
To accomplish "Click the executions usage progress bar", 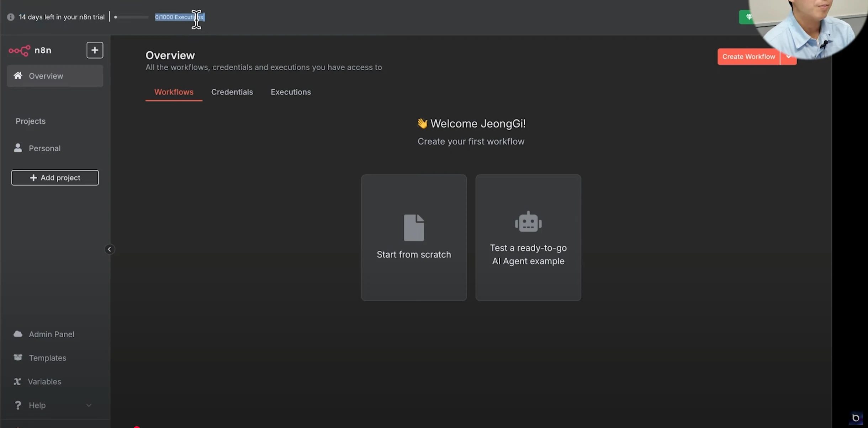I will pos(131,17).
